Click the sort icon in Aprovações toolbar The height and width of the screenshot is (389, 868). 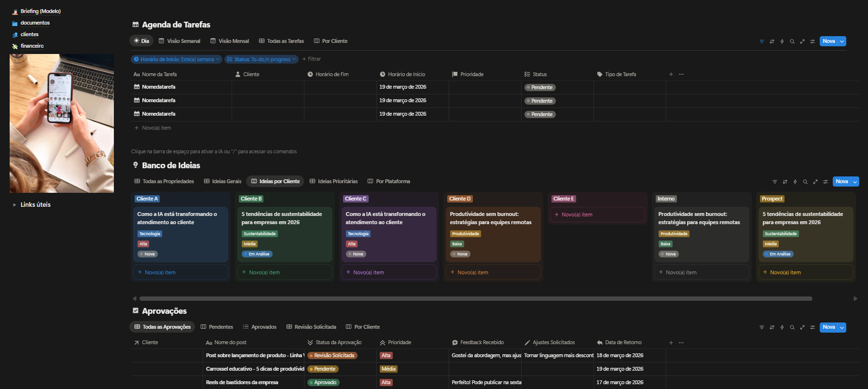(772, 327)
